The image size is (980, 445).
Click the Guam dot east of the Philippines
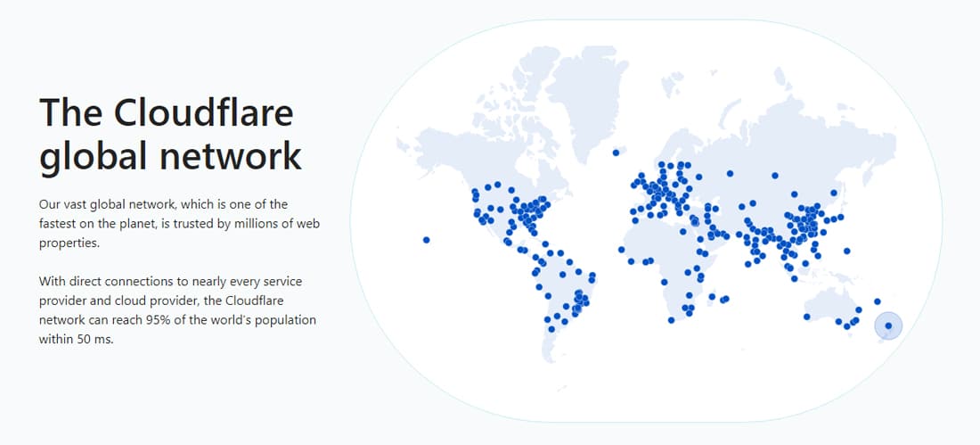click(847, 251)
